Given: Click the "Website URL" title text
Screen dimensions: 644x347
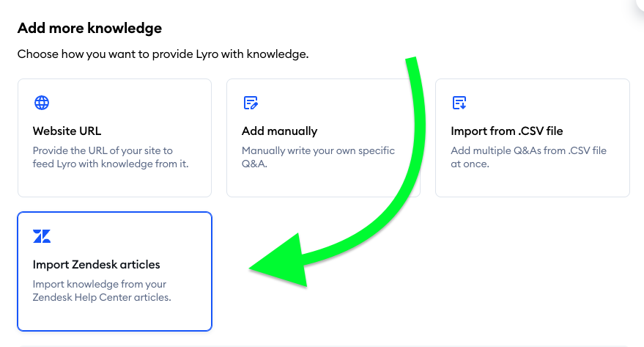Looking at the screenshot, I should pos(67,131).
